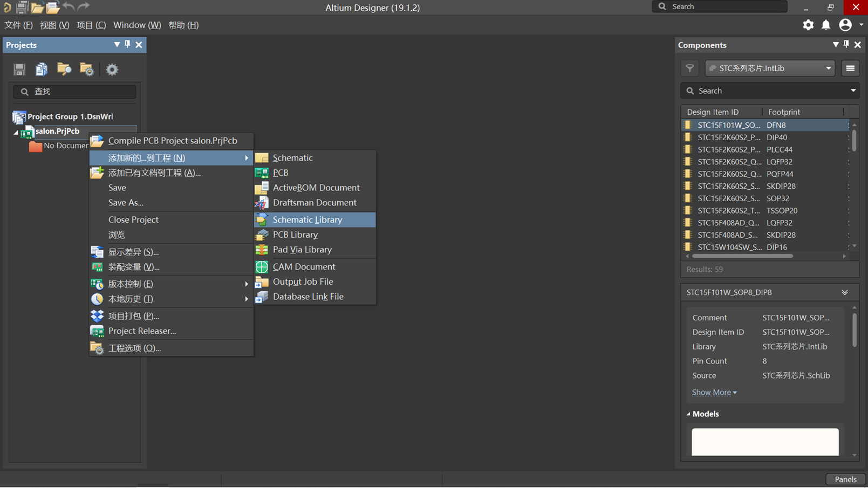Click 项目打包 (P)... menu item
This screenshot has height=488, width=868.
coord(171,316)
